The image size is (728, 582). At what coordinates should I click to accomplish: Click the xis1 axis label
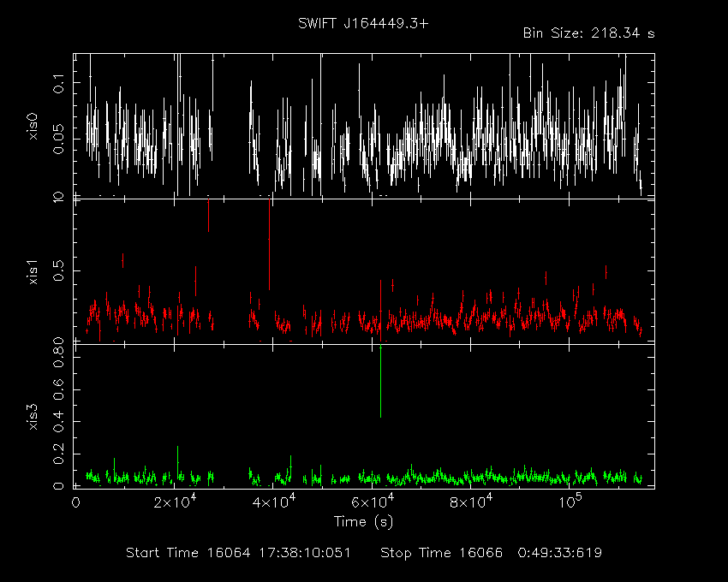click(x=33, y=272)
